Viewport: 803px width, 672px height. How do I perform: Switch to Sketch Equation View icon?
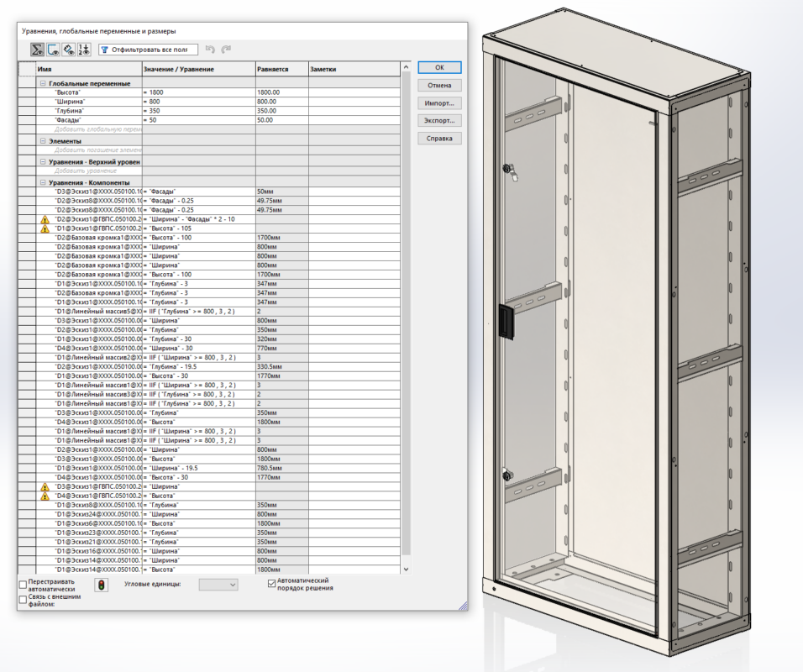[x=53, y=50]
